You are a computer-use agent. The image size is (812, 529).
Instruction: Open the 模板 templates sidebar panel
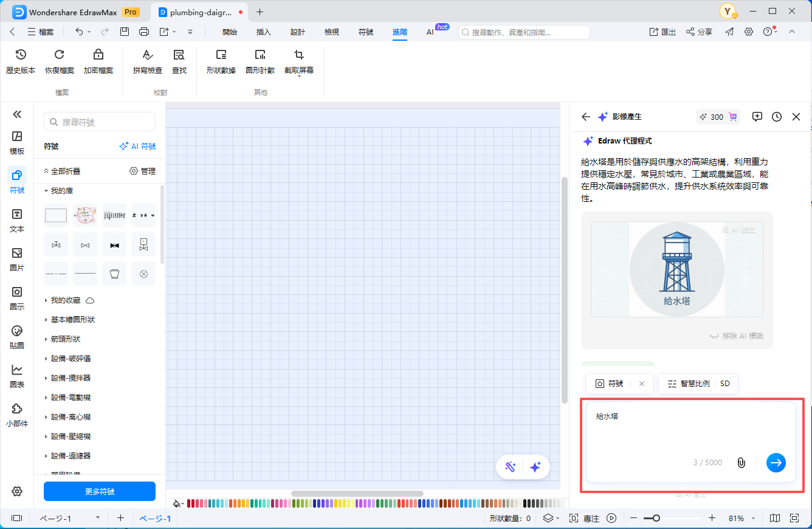17,142
